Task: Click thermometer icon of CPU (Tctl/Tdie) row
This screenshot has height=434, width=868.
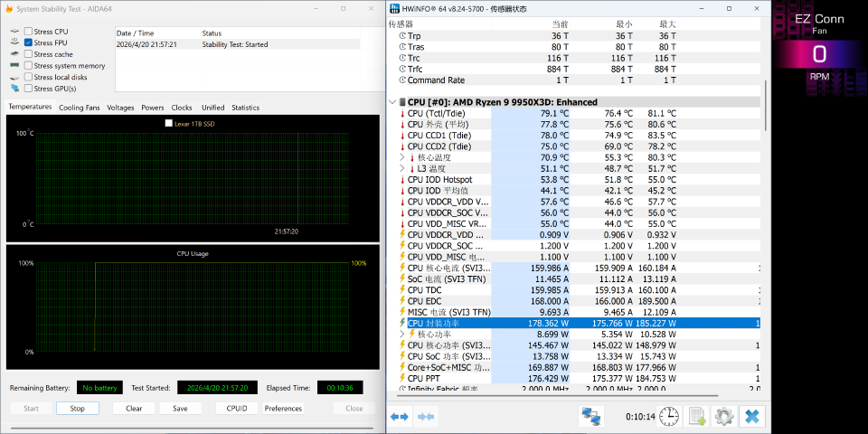Action: [402, 114]
